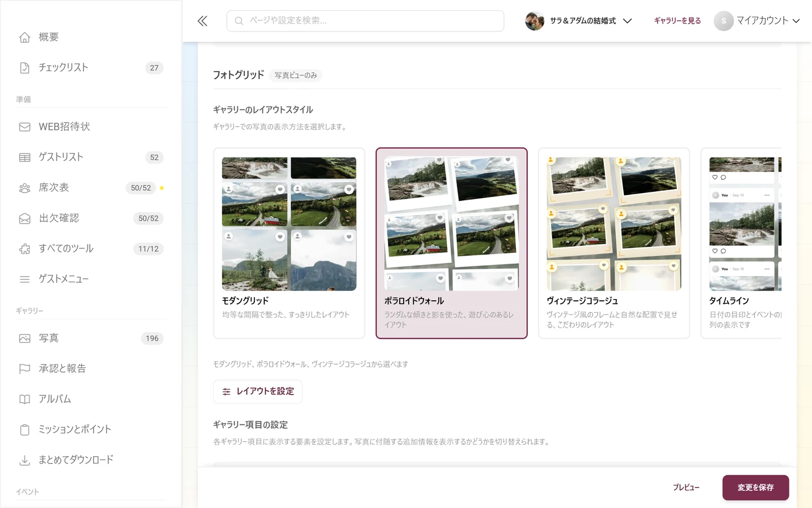
Task: Click the S account avatar circle
Action: [x=723, y=21]
